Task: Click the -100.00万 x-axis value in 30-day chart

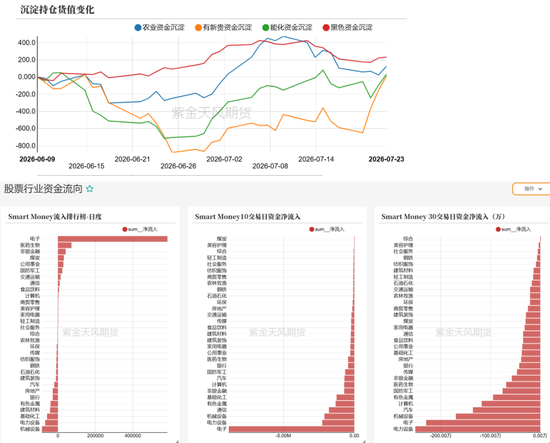Action: [490, 436]
